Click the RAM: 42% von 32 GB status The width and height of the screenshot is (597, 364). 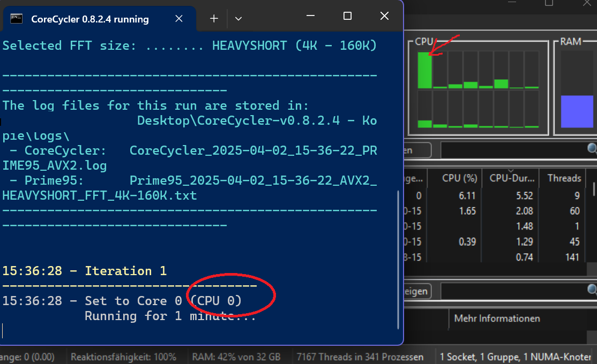(236, 357)
